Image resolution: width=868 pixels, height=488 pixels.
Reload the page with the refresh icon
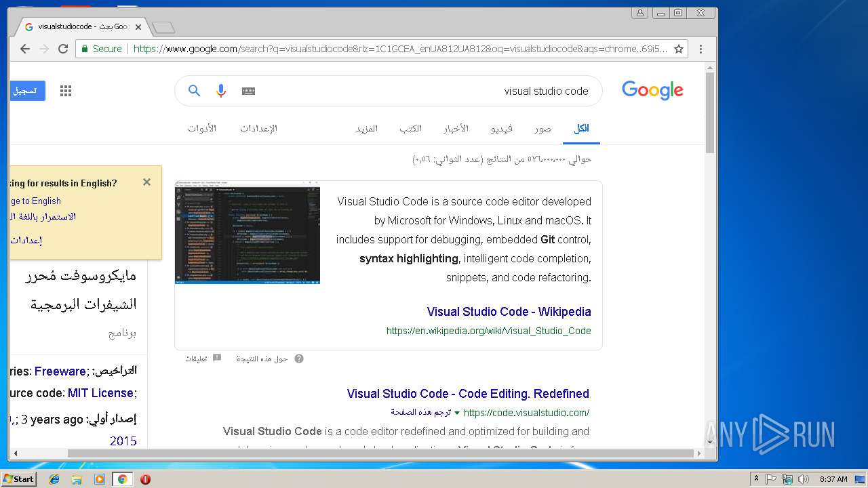(x=63, y=49)
